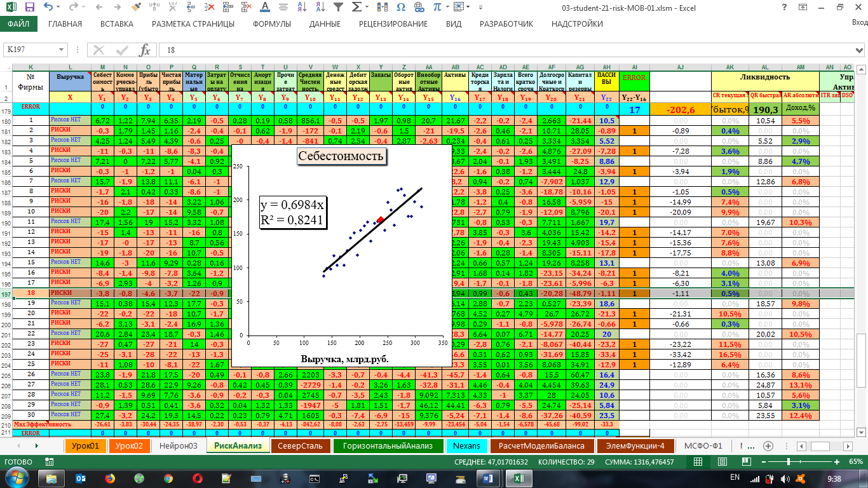868x488 pixels.
Task: Click the zoom slider in status bar
Action: pyautogui.click(x=789, y=461)
